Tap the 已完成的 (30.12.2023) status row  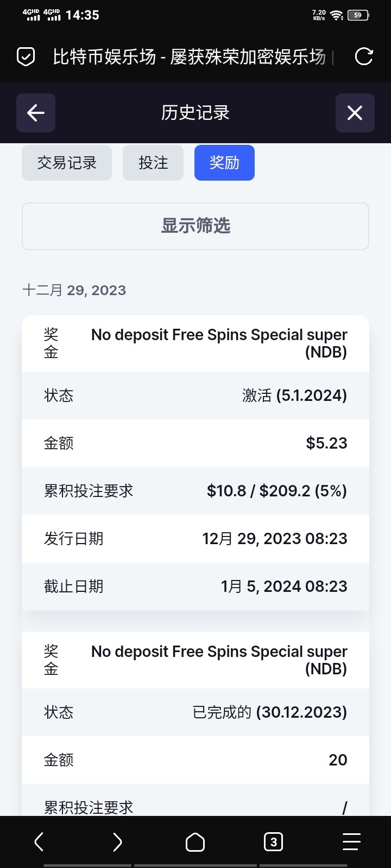[x=195, y=712]
